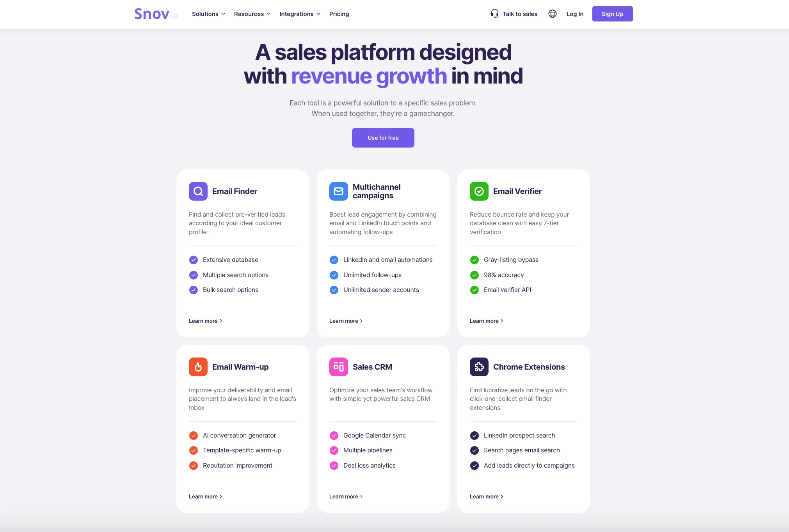Click the Use for free button
The height and width of the screenshot is (532, 789).
[x=383, y=138]
